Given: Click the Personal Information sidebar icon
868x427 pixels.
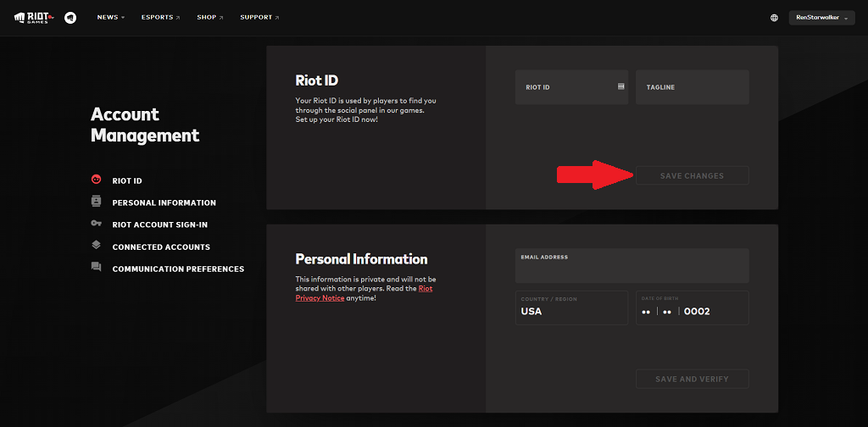Looking at the screenshot, I should point(96,202).
